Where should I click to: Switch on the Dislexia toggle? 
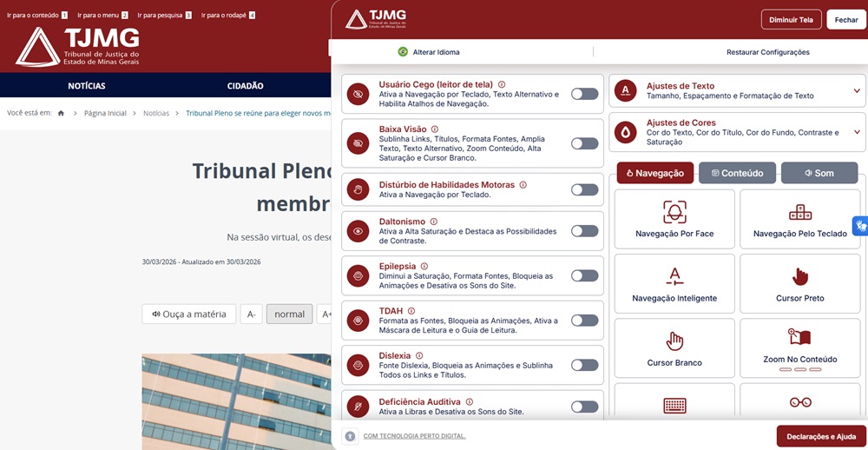click(x=584, y=365)
